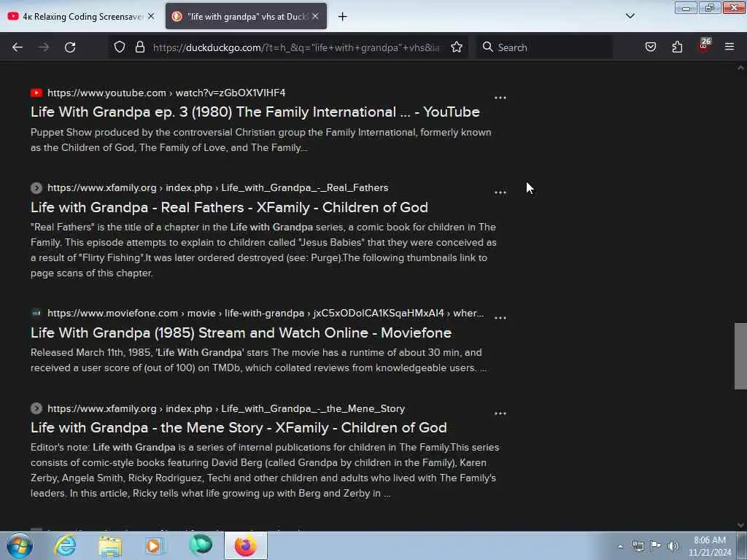Launch Internet Explorer from the taskbar

(x=65, y=545)
